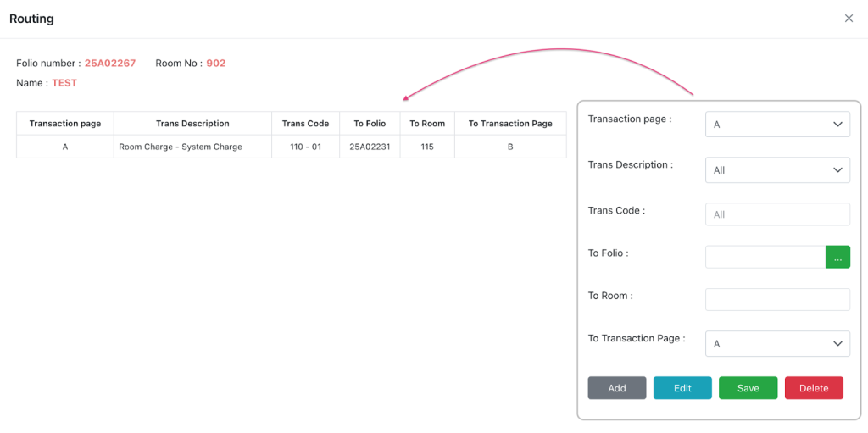The width and height of the screenshot is (868, 433).
Task: Open the Trans Description dropdown
Action: tap(777, 169)
